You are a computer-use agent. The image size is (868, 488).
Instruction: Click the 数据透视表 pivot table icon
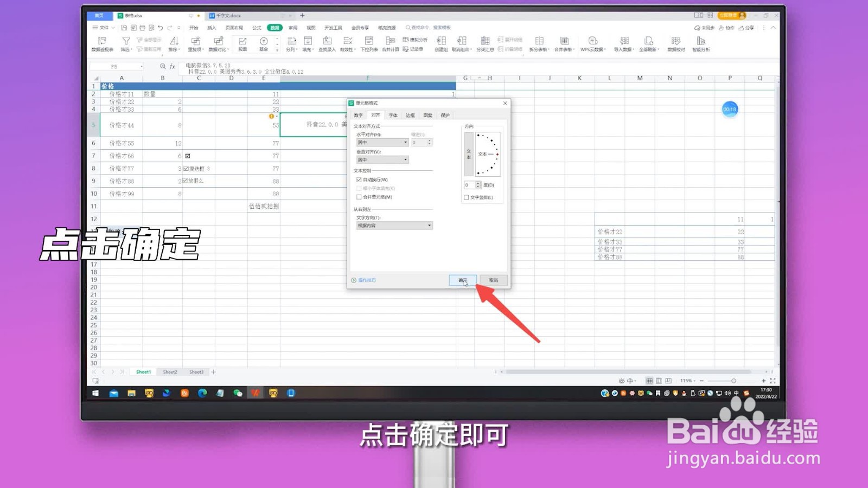click(102, 41)
